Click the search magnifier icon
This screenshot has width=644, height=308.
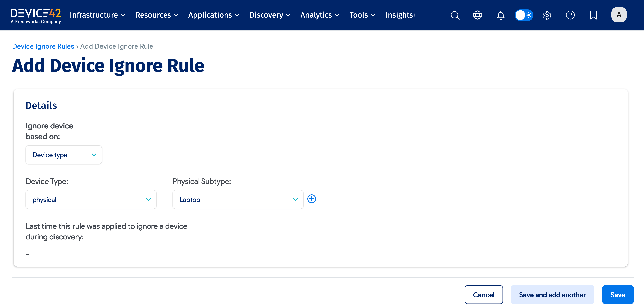tap(455, 15)
